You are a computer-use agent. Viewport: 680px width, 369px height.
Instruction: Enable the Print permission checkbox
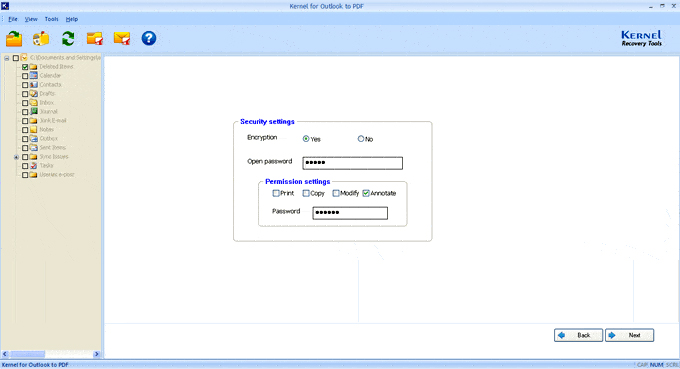click(276, 193)
